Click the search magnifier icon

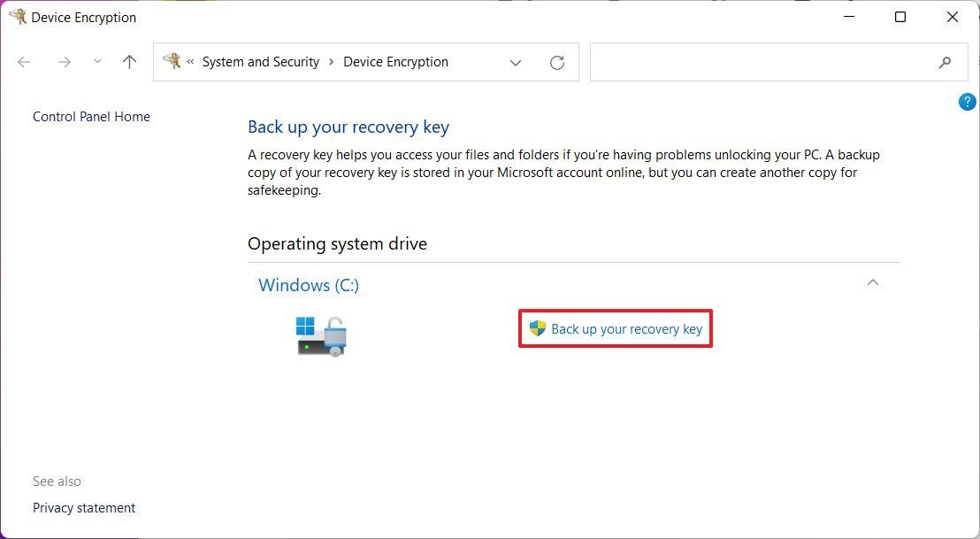point(945,62)
